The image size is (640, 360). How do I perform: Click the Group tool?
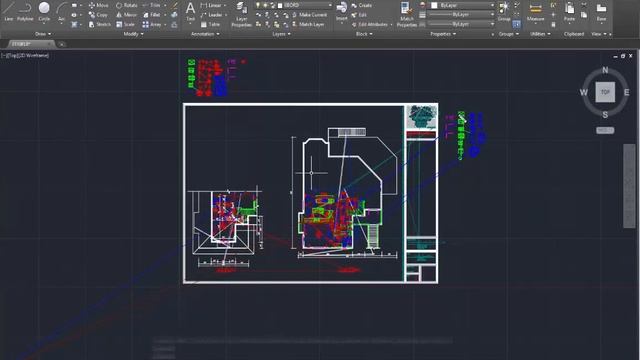(x=504, y=11)
